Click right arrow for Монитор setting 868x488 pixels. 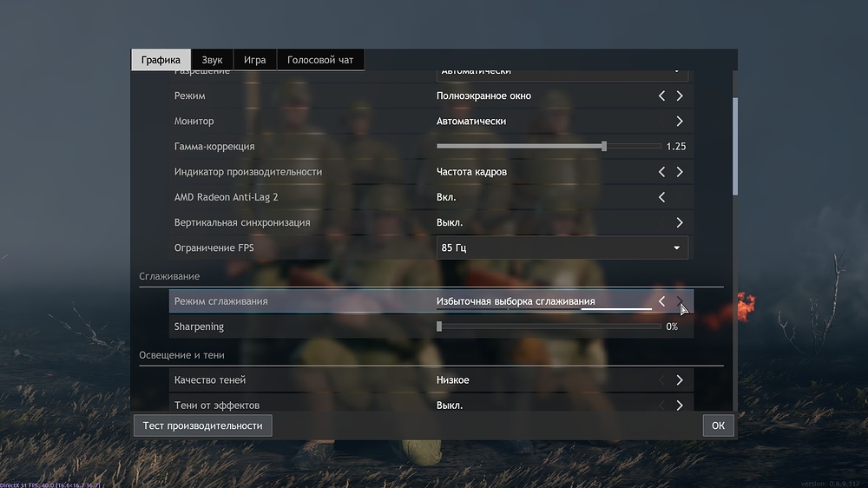tap(680, 122)
